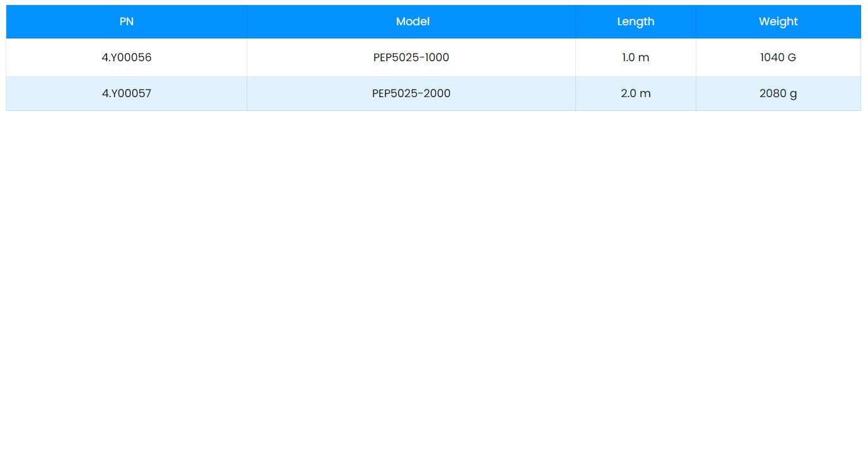Click the lowercase "g" unit after 2080
This screenshot has width=868, height=463.
point(793,94)
